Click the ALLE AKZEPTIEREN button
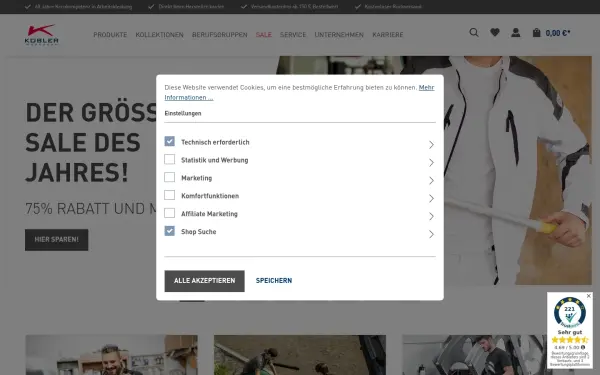Image resolution: width=600 pixels, height=375 pixels. [x=204, y=281]
